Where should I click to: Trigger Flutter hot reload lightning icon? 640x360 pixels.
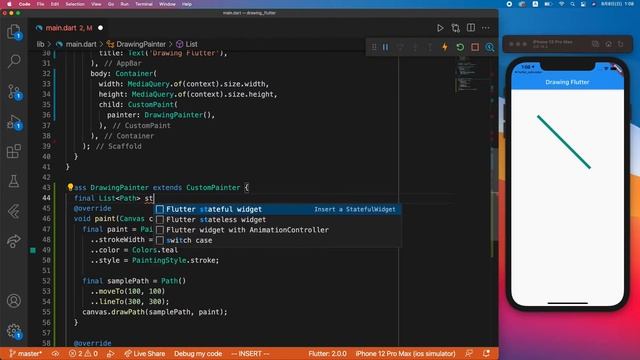pyautogui.click(x=445, y=47)
